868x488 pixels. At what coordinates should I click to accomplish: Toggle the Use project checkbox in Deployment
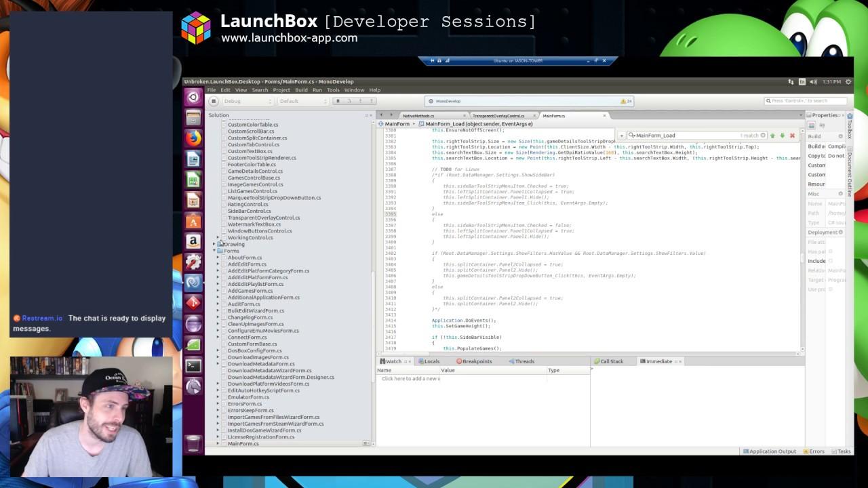pos(830,289)
